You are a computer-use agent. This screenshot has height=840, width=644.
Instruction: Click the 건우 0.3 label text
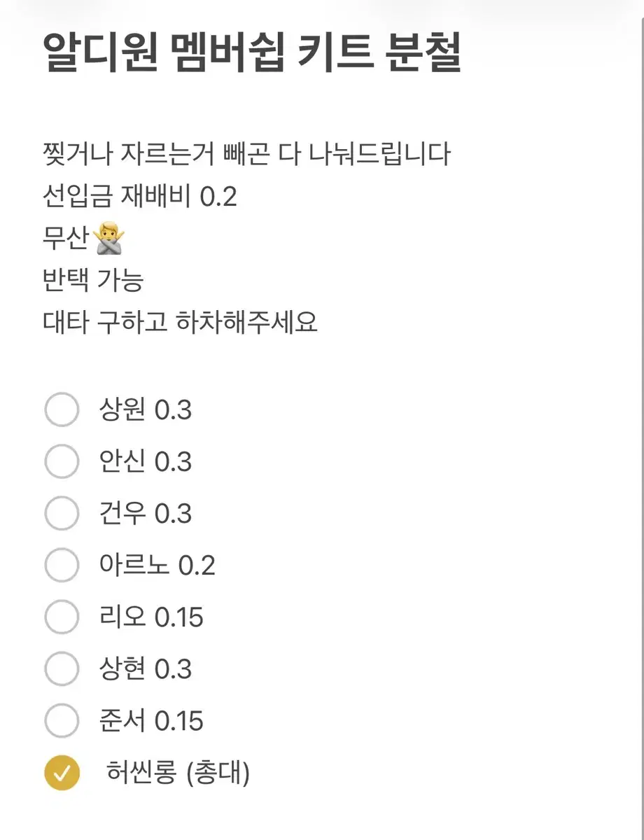[146, 514]
